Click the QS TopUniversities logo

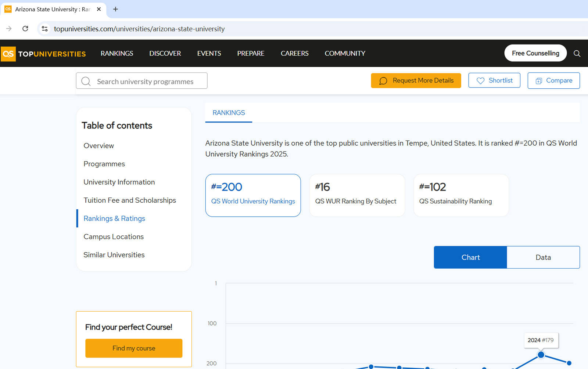pyautogui.click(x=43, y=54)
